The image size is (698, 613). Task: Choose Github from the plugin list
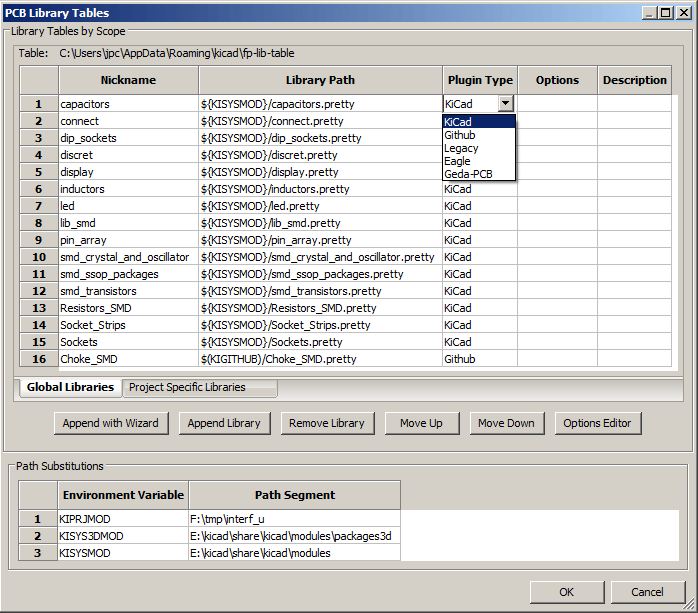pyautogui.click(x=461, y=135)
